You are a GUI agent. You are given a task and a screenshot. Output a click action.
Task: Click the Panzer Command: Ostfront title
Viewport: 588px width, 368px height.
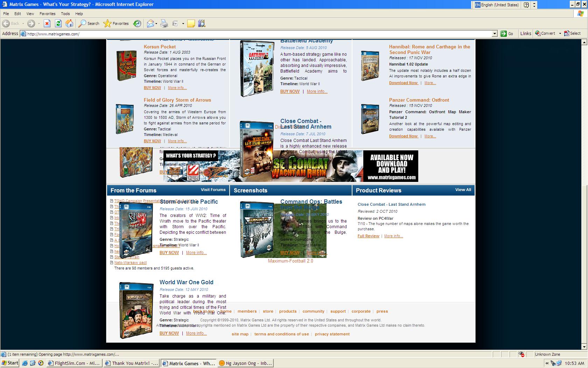click(419, 100)
